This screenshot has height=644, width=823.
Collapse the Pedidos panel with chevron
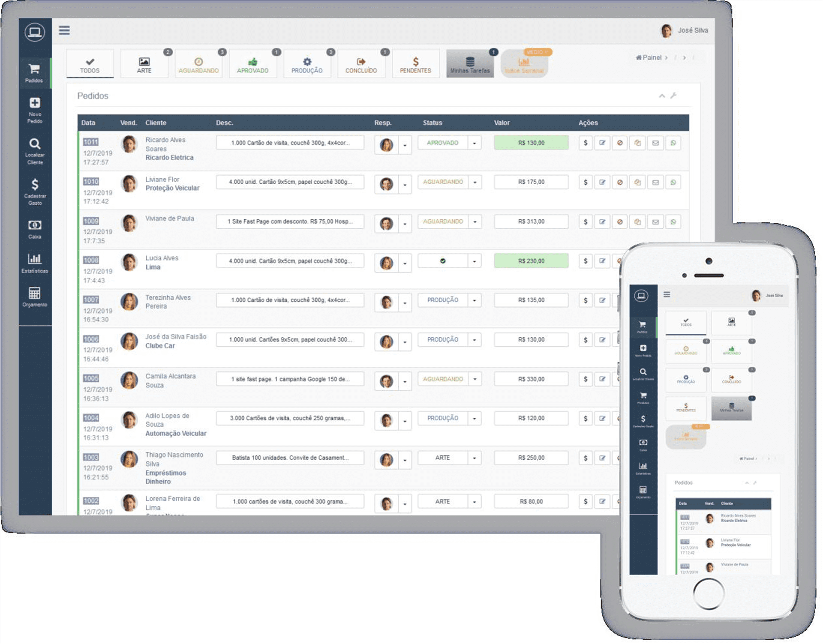click(662, 96)
